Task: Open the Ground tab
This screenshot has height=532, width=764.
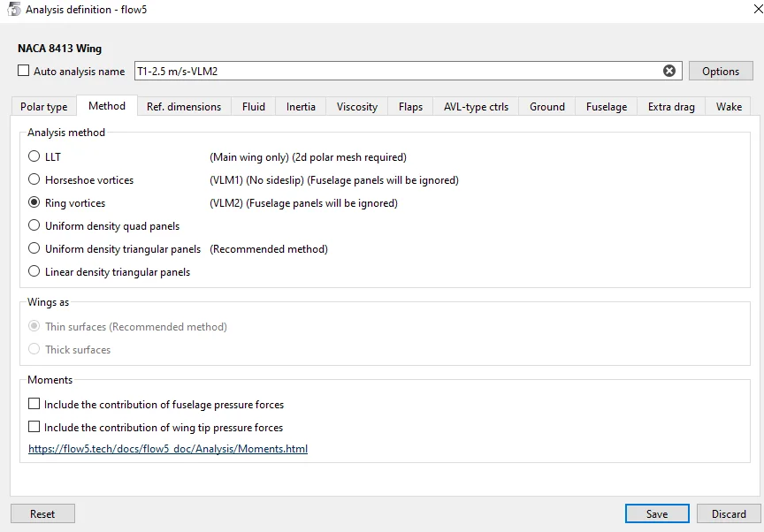Action: pyautogui.click(x=547, y=107)
